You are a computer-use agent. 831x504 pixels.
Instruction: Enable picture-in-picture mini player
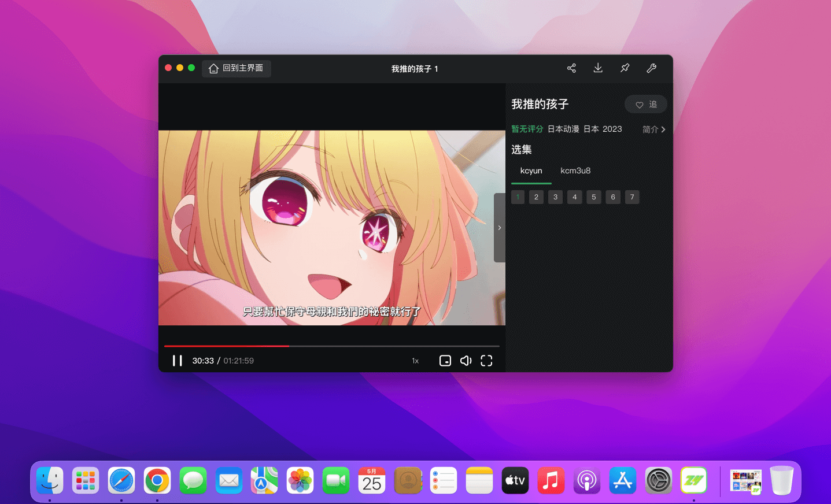tap(445, 361)
